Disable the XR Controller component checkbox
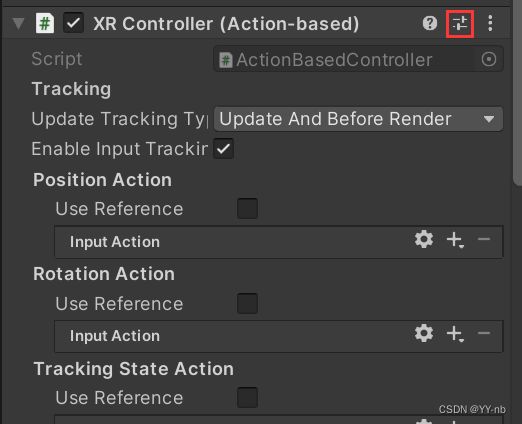Screen dimensions: 522x424 click(73, 23)
